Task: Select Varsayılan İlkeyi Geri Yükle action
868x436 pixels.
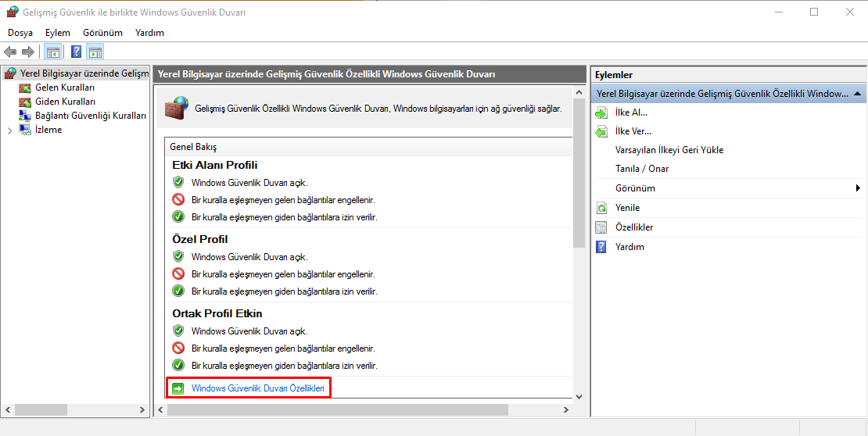Action: pos(669,150)
